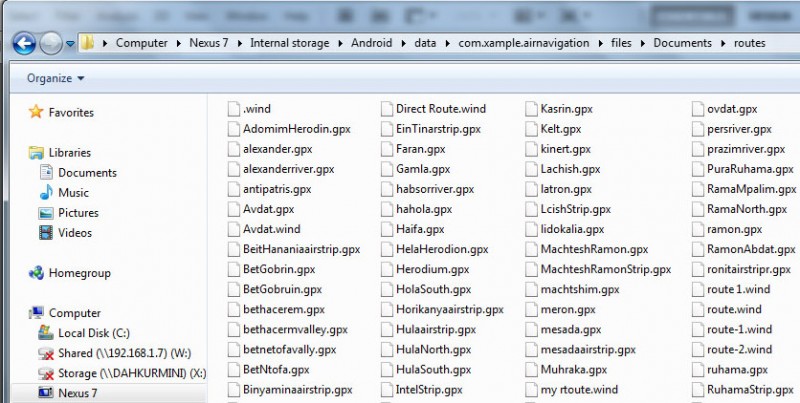Click icon of antipatris.gpx file
Image resolution: width=800 pixels, height=403 pixels.
coord(234,189)
